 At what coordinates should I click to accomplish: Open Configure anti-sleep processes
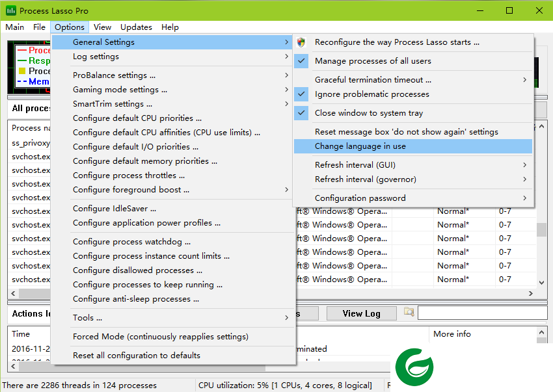point(173,299)
